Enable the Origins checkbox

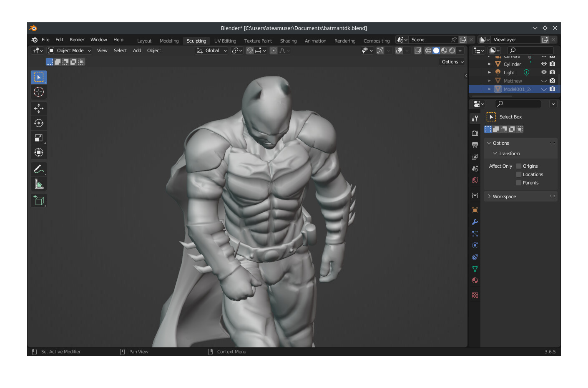pos(519,166)
